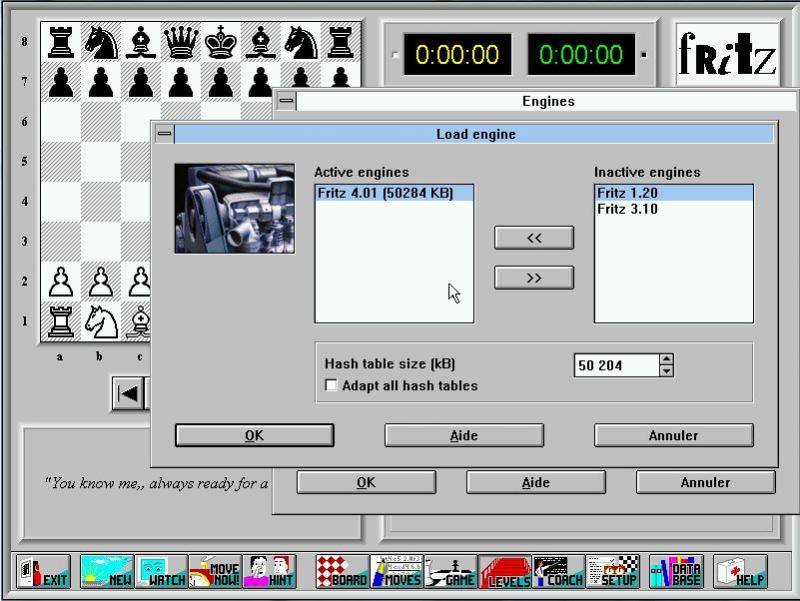Click the EXIT toolbar icon
This screenshot has height=601, width=800.
click(x=44, y=571)
